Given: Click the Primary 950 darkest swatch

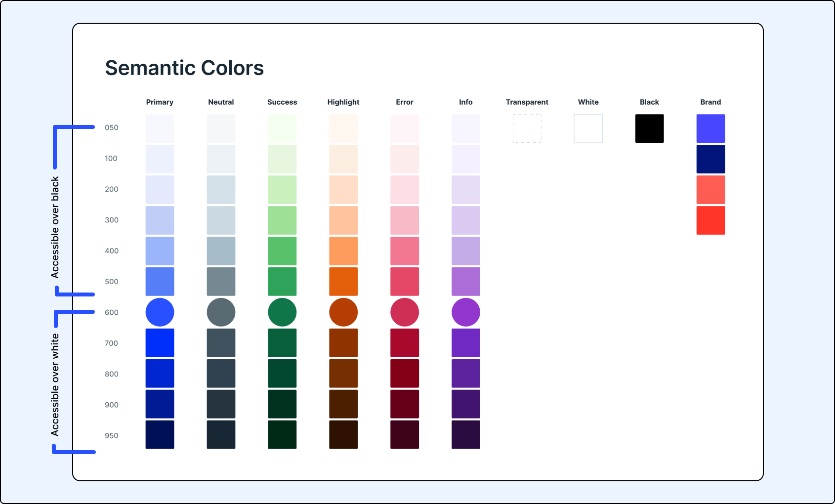Looking at the screenshot, I should pyautogui.click(x=159, y=435).
